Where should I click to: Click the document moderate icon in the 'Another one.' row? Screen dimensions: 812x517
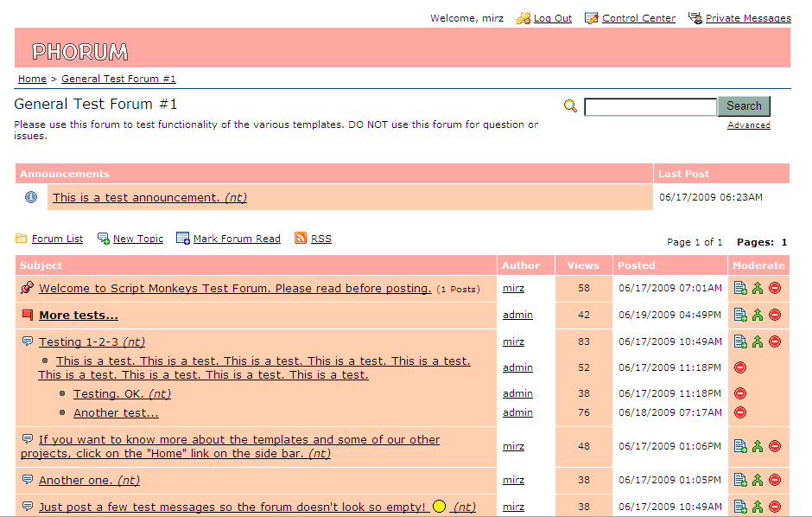740,480
